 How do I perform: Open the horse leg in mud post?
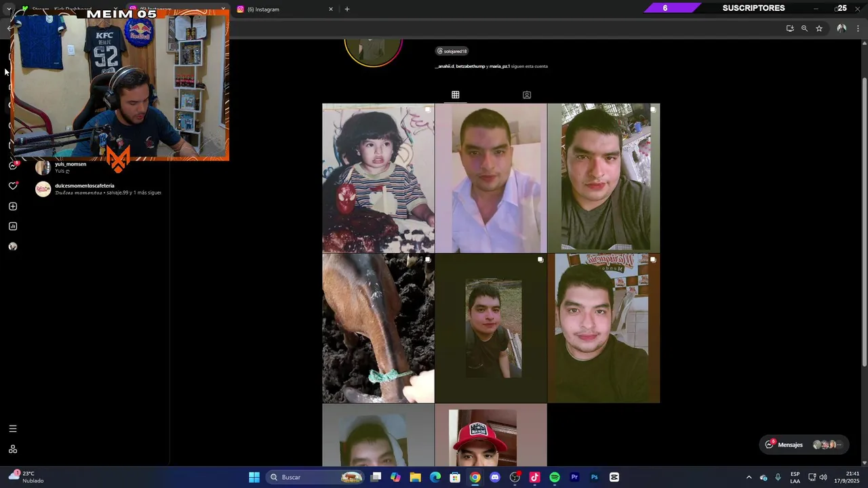coord(378,329)
